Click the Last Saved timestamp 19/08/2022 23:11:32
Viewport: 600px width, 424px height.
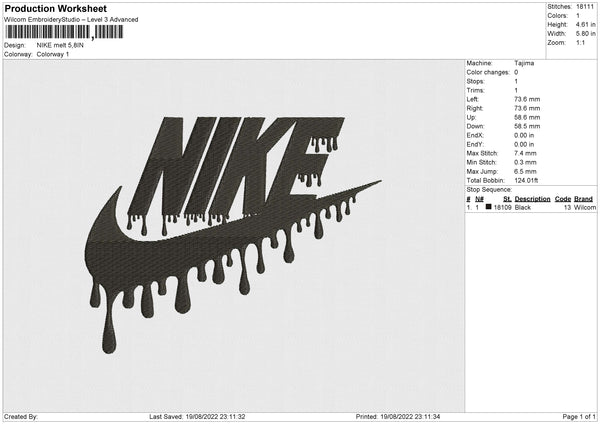[215, 416]
